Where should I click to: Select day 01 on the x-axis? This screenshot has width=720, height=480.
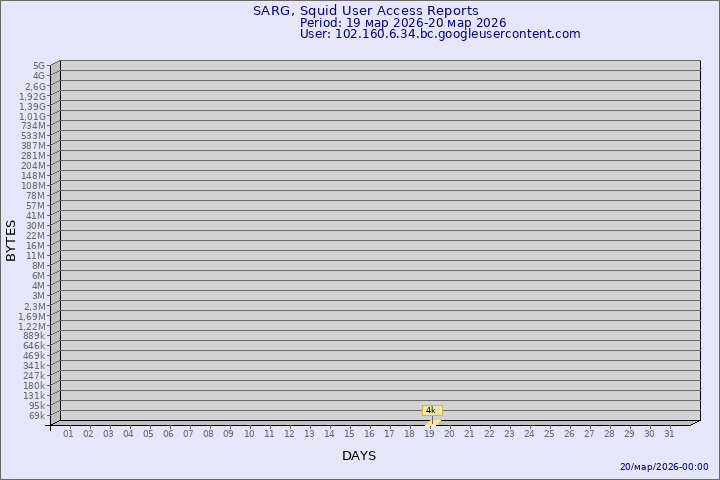click(68, 433)
